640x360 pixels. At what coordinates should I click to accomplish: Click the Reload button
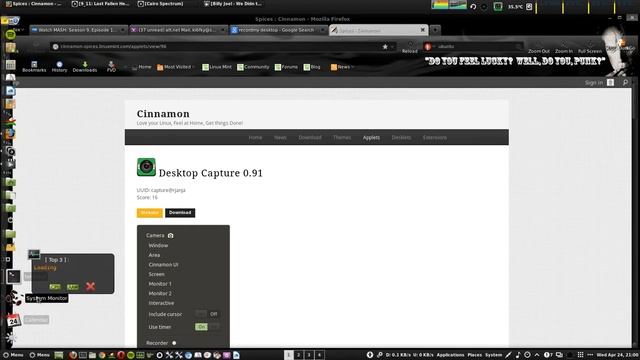(x=409, y=48)
